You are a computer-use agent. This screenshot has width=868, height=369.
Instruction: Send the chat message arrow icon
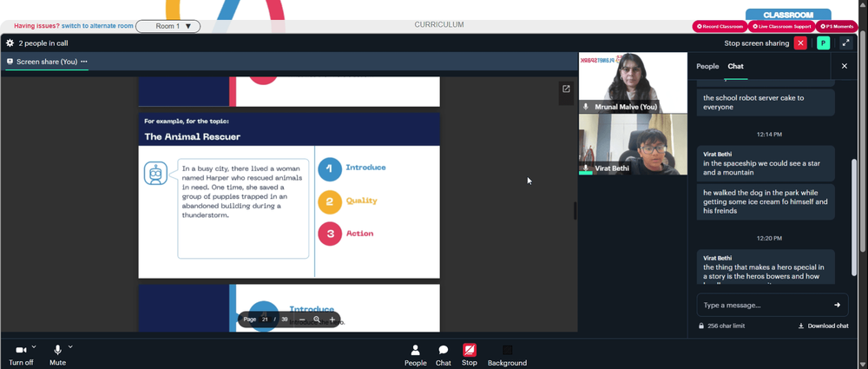click(837, 305)
